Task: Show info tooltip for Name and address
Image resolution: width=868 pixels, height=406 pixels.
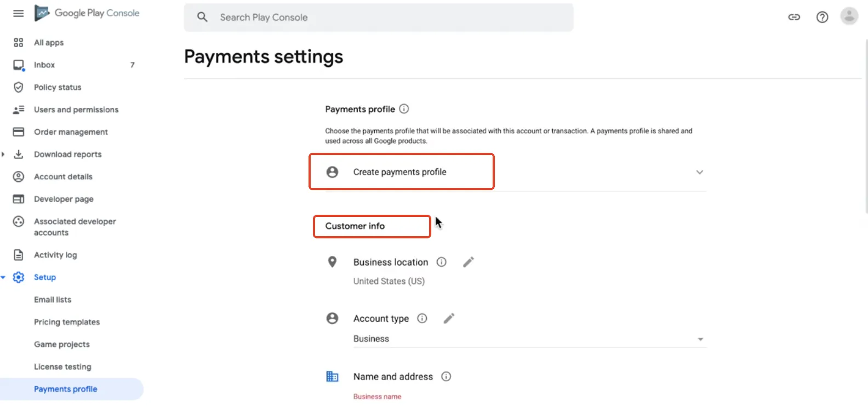Action: tap(446, 376)
